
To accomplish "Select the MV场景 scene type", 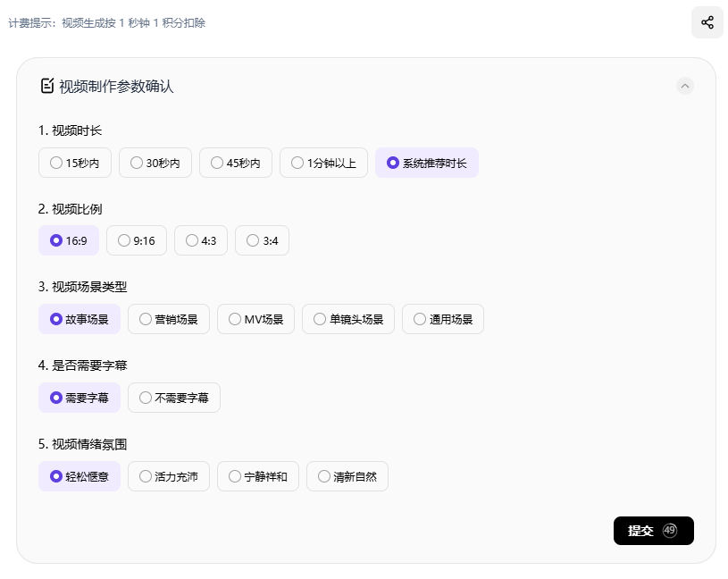I will (255, 319).
